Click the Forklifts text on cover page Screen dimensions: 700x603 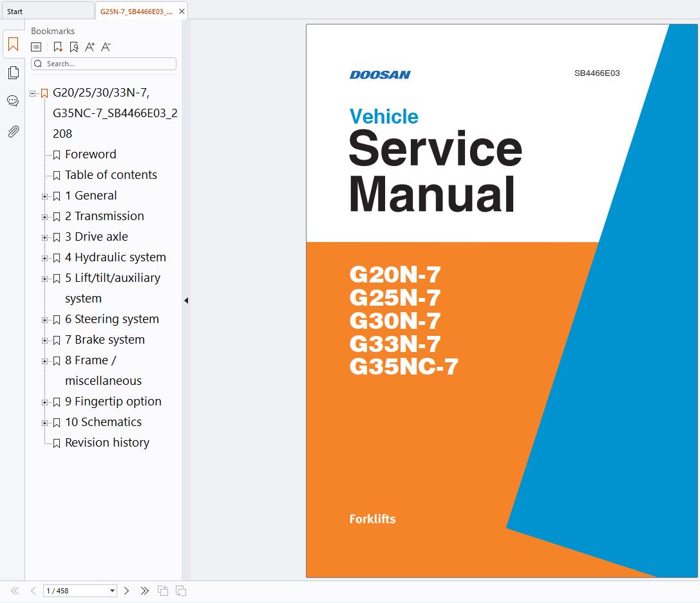(372, 519)
